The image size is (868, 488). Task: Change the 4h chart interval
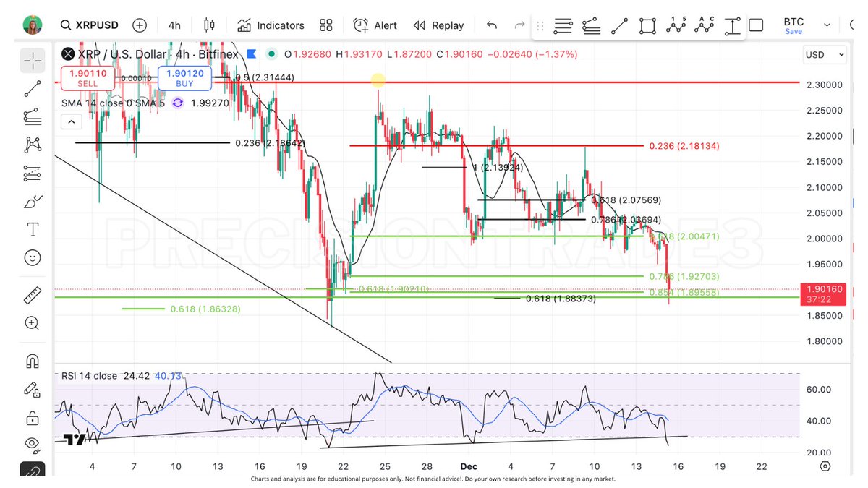pos(174,25)
